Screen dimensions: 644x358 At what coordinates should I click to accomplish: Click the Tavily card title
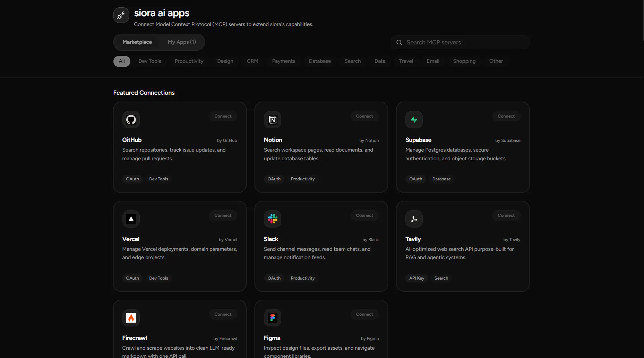pos(413,239)
